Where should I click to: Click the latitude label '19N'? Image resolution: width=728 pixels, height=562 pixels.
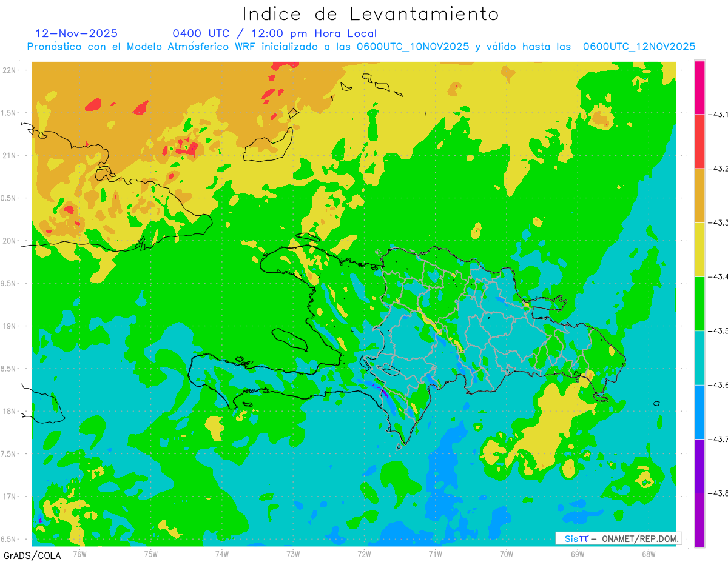tap(10, 326)
